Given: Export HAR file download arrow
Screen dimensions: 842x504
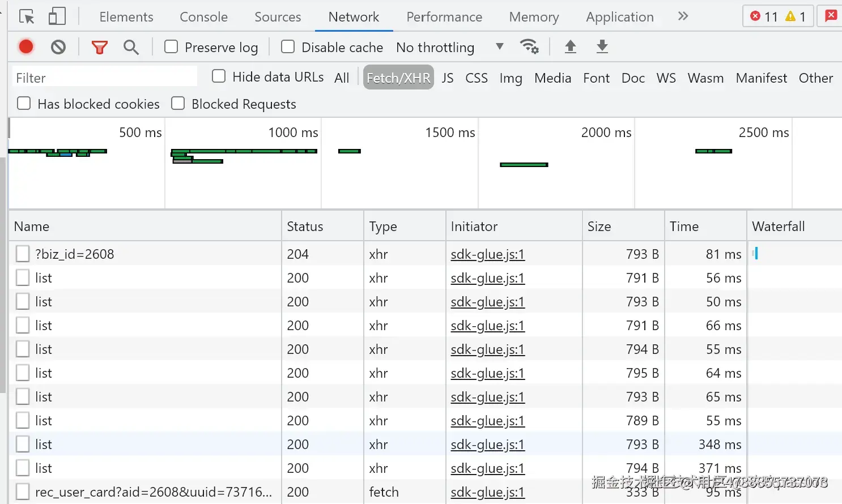Looking at the screenshot, I should [602, 46].
